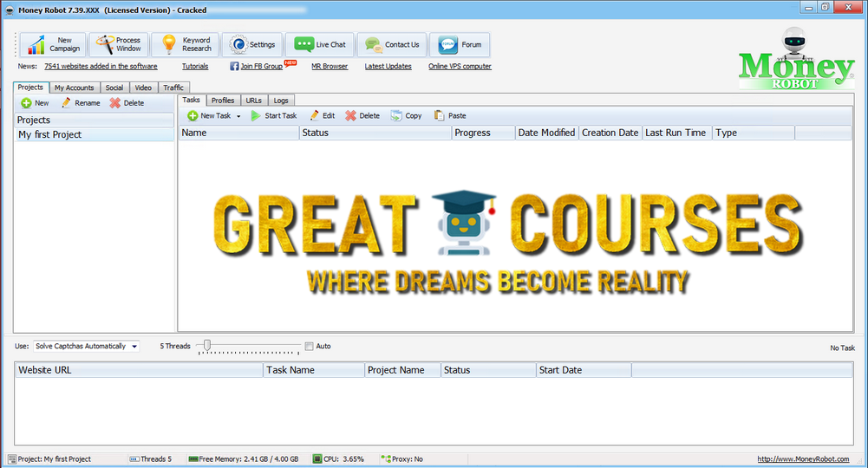Open the MR Browser link
Image resolution: width=868 pixels, height=468 pixels.
pos(330,67)
